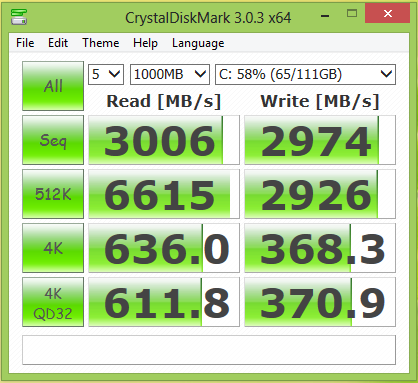Expand the test size dropdown showing 1000MB
418x383 pixels.
click(170, 74)
